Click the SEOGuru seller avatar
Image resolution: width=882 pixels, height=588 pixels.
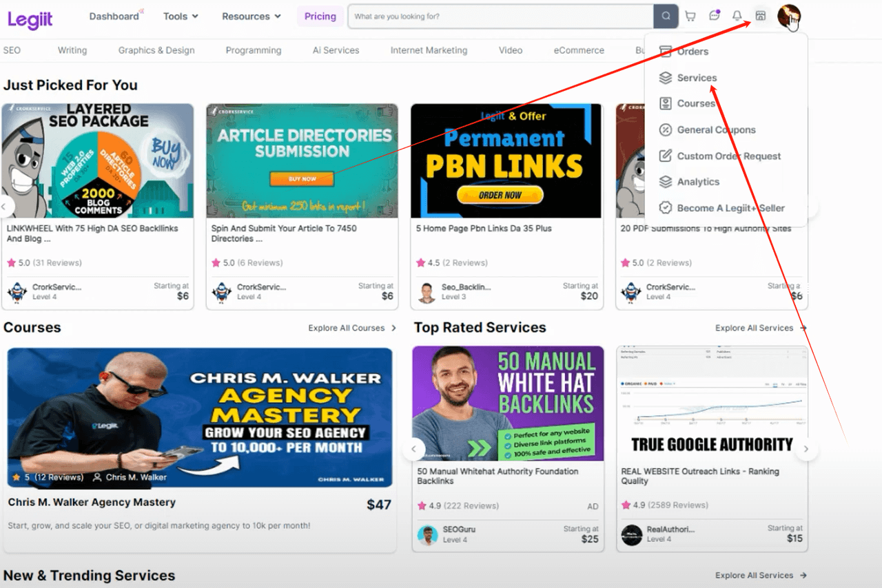[x=427, y=535]
